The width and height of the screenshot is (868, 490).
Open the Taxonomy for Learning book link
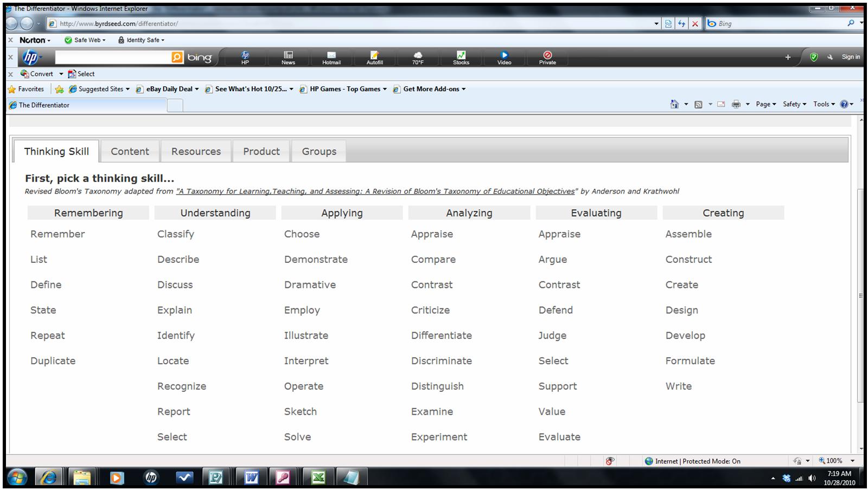point(375,191)
